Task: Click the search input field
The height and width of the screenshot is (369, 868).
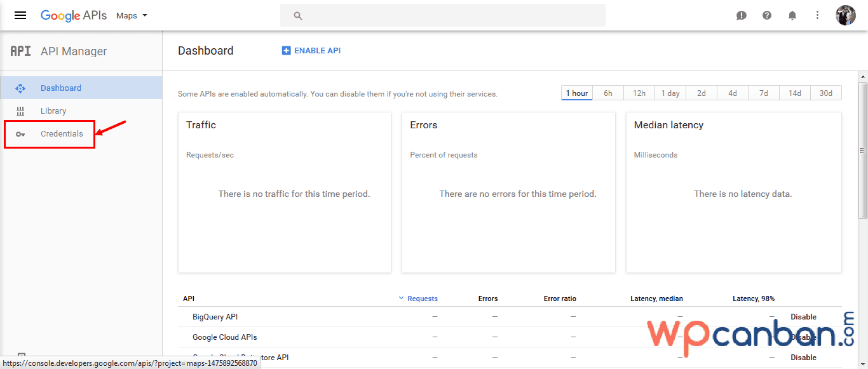Action: pos(443,15)
